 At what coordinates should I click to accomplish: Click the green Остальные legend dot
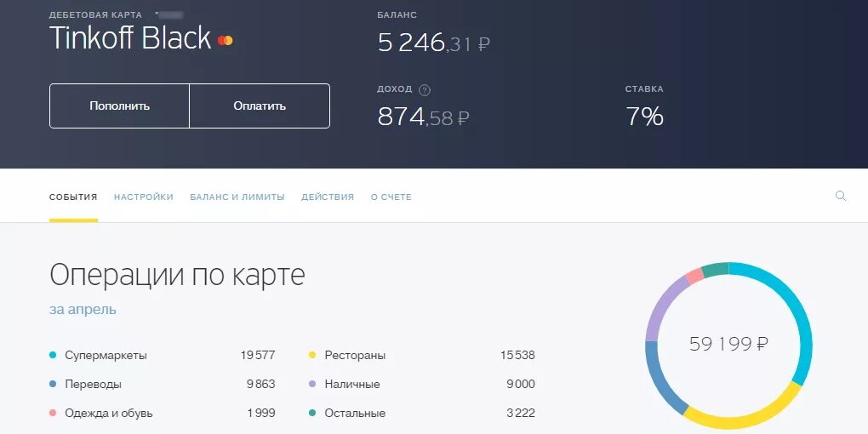(312, 413)
